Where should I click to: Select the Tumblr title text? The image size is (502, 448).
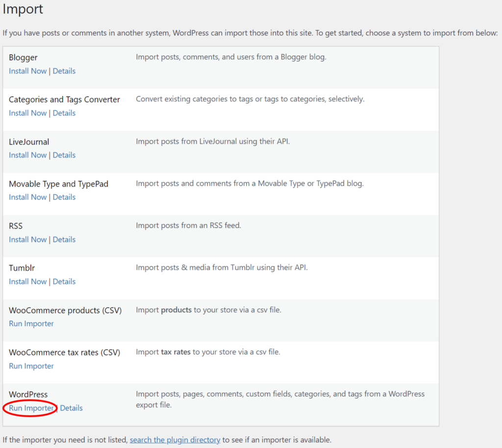[x=22, y=268]
